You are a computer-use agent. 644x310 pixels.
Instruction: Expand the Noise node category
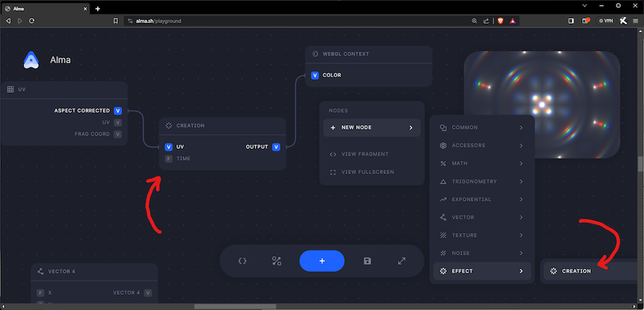tap(481, 253)
